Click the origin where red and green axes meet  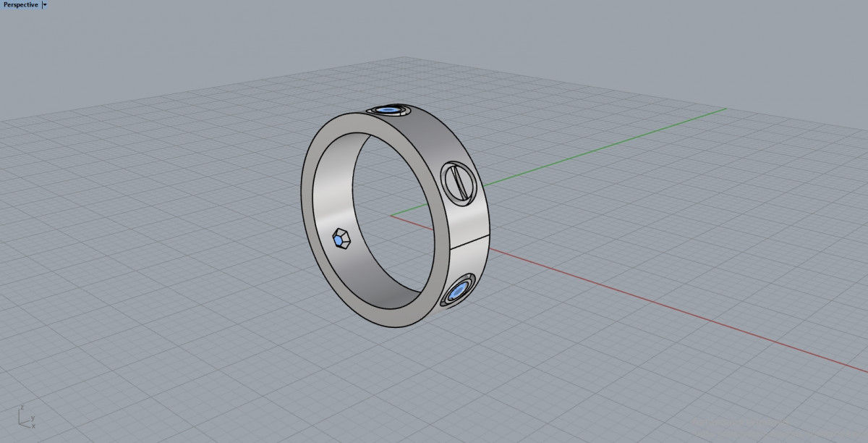(x=391, y=215)
